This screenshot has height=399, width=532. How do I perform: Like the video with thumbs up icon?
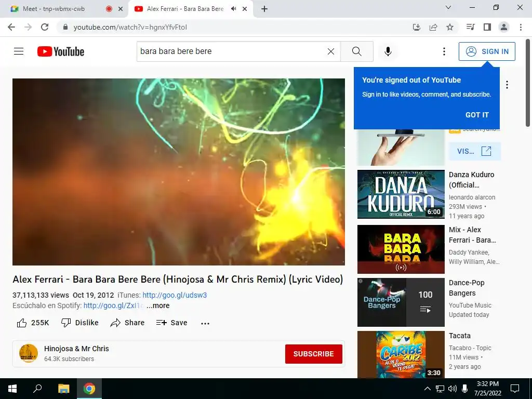tap(22, 323)
